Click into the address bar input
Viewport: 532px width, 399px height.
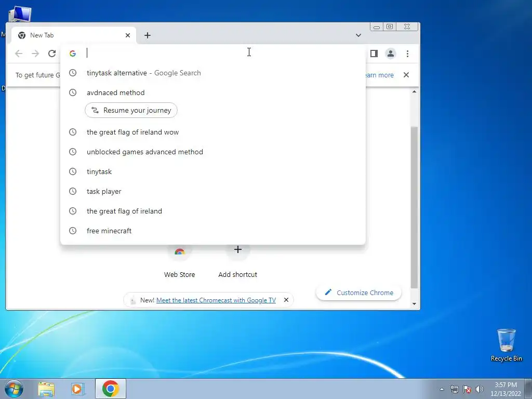(x=224, y=54)
